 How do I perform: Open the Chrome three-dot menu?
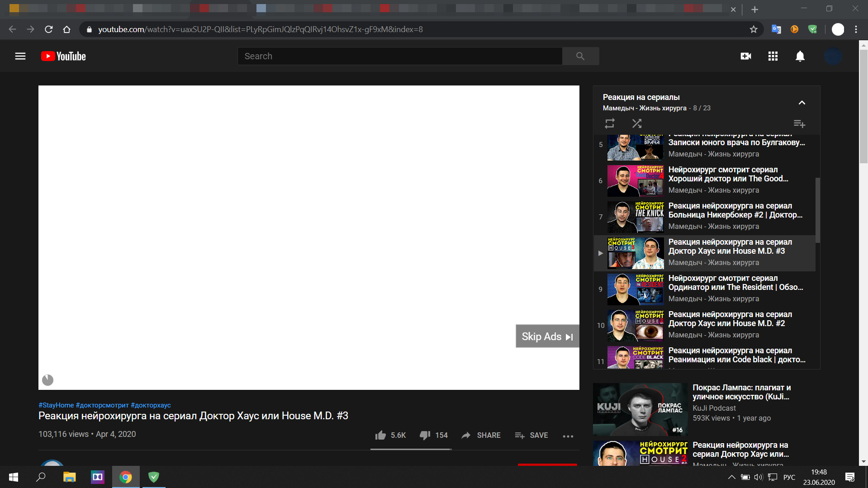[x=856, y=29]
